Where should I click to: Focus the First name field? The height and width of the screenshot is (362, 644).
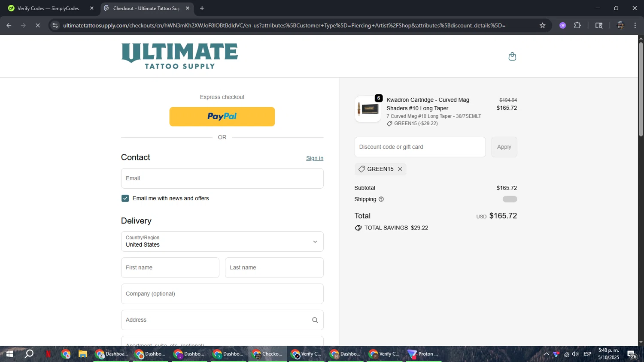coord(170,268)
